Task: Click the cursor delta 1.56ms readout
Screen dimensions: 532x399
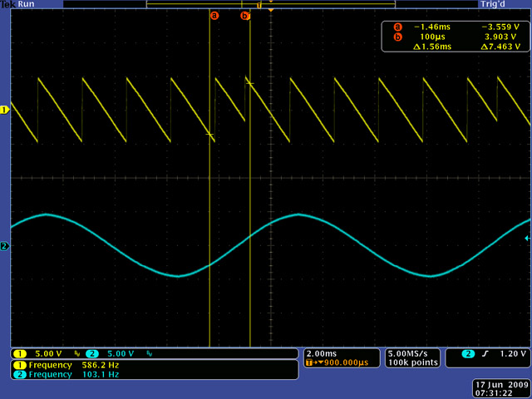Action: [x=432, y=47]
